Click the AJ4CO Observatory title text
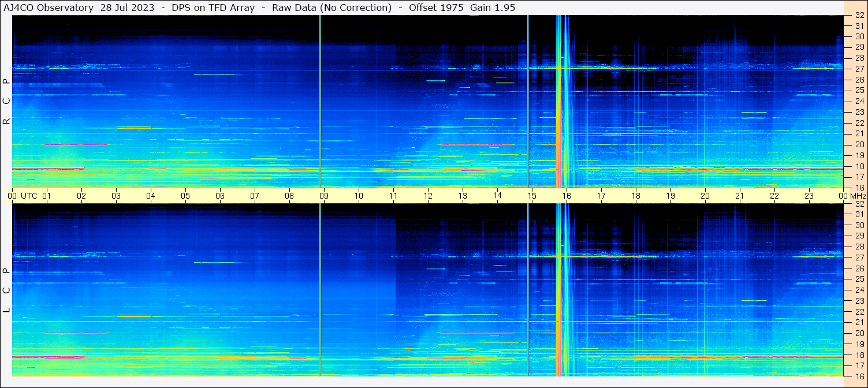This screenshot has height=388, width=868. point(49,8)
